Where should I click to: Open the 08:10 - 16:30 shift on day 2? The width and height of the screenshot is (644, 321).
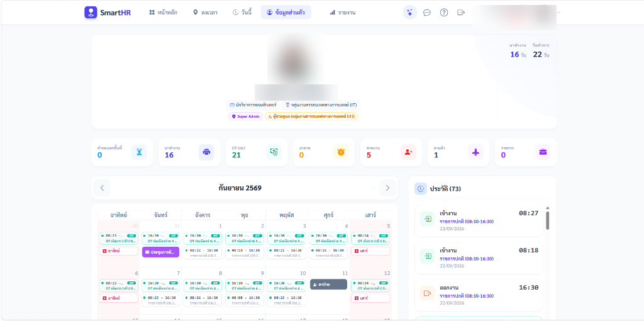point(245,253)
